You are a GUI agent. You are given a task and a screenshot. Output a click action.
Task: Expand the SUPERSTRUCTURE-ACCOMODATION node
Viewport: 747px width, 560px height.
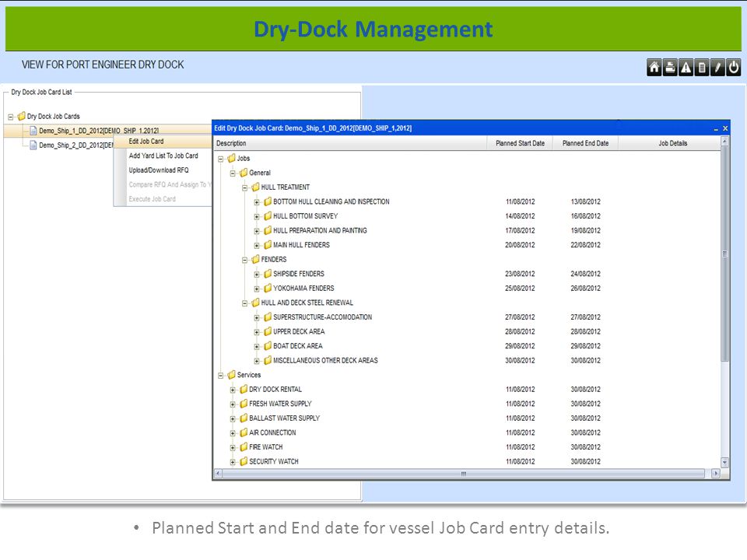pyautogui.click(x=257, y=318)
